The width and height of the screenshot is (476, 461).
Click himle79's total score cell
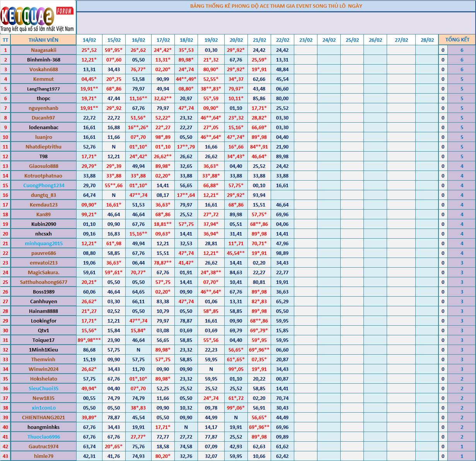[462, 456]
